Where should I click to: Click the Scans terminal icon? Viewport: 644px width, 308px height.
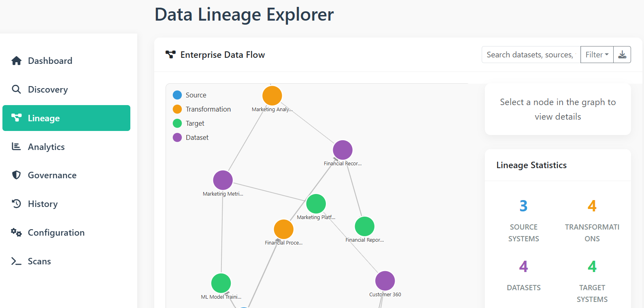[16, 261]
